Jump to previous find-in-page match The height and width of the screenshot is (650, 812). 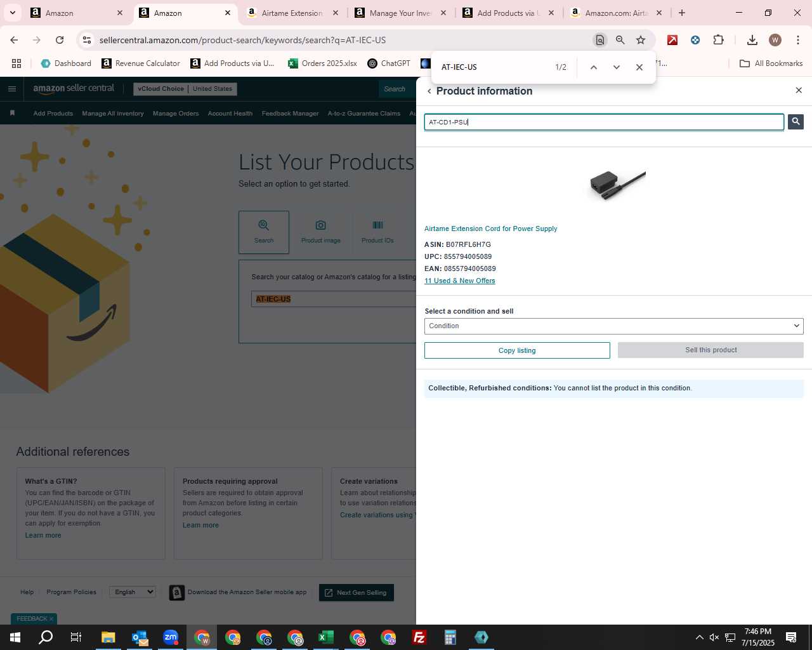pyautogui.click(x=594, y=67)
